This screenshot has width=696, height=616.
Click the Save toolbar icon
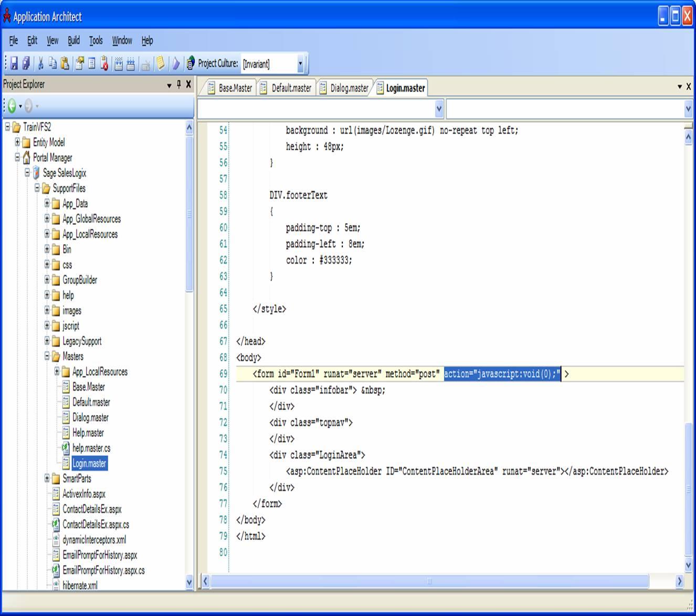click(x=14, y=64)
